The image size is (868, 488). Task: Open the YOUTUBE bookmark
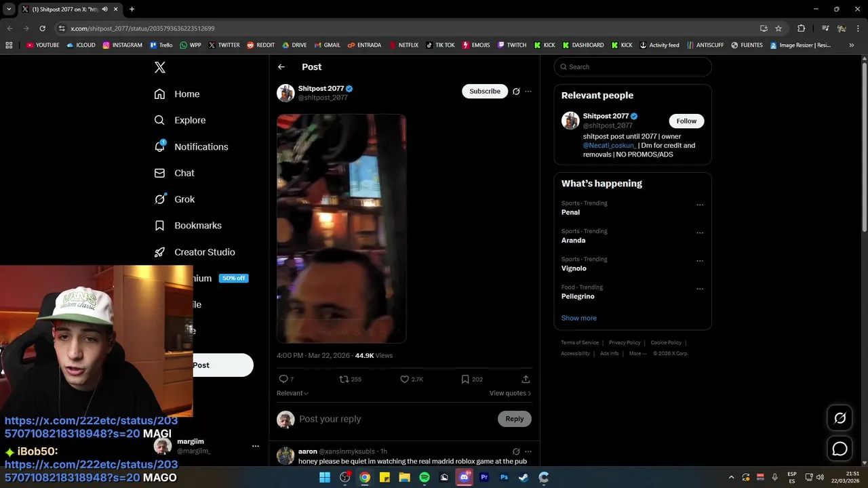coord(43,45)
